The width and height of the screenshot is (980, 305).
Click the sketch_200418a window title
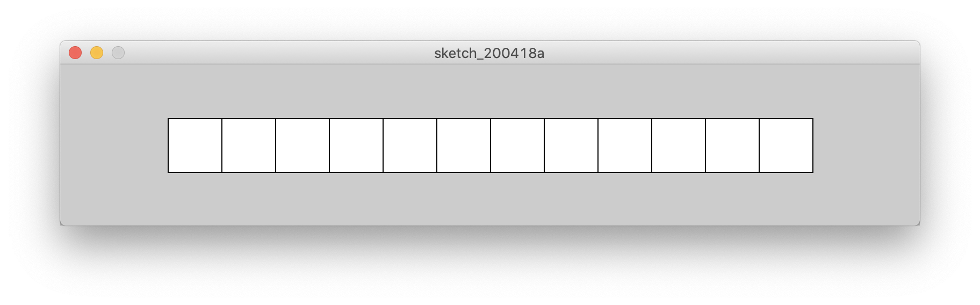click(x=489, y=53)
